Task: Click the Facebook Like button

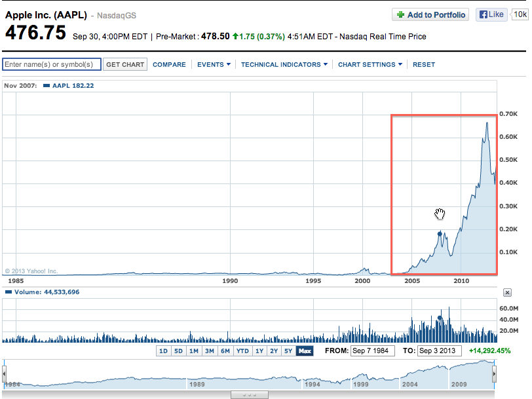Action: [491, 14]
